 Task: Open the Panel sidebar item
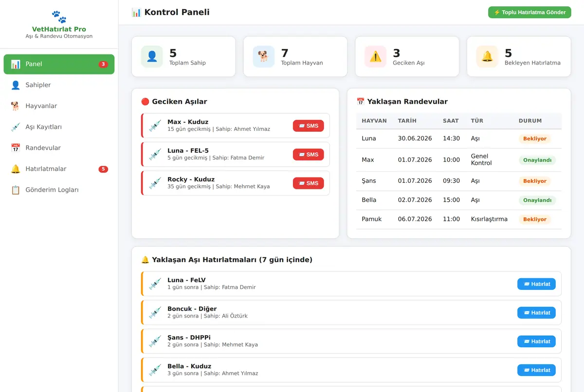click(x=59, y=64)
